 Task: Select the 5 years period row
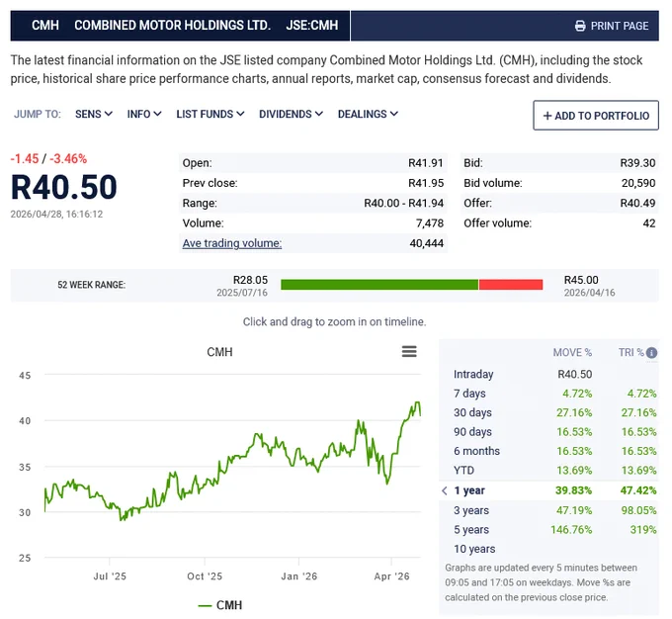[x=549, y=530]
